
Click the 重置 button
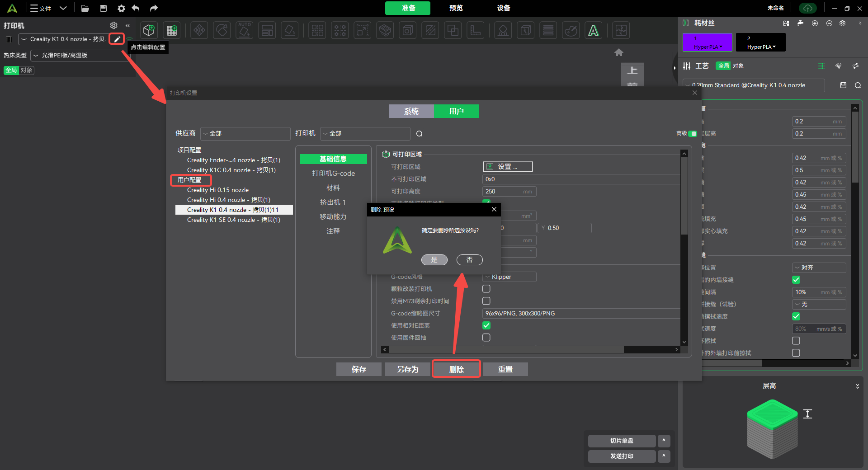click(x=505, y=369)
